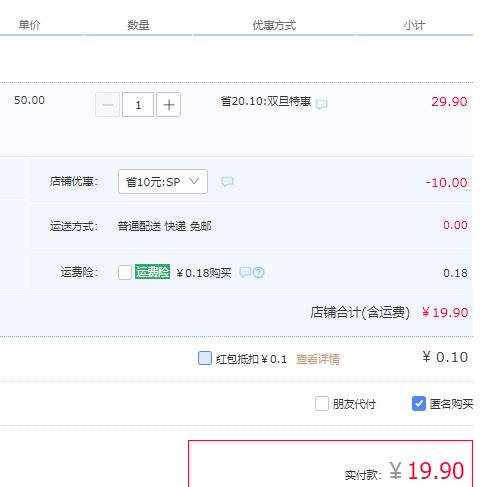Click the comment icon beside 店铺优惠 dropdown
The width and height of the screenshot is (488, 487).
[x=227, y=182]
